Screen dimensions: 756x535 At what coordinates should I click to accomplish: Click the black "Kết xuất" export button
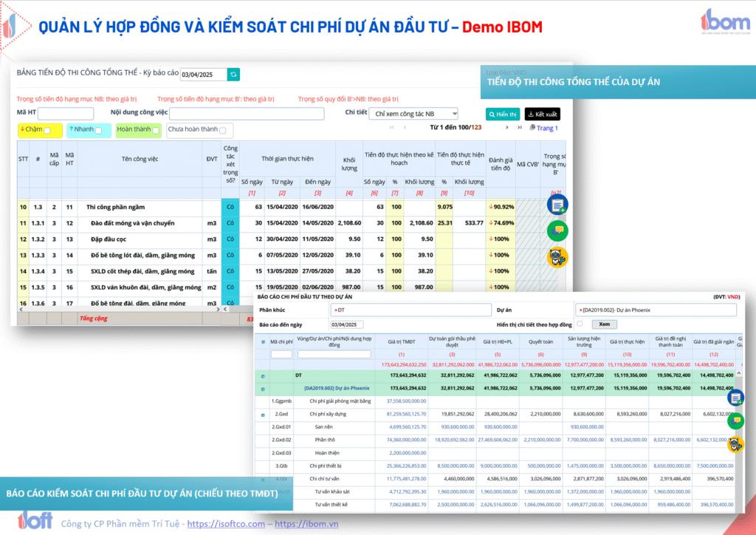tap(542, 115)
